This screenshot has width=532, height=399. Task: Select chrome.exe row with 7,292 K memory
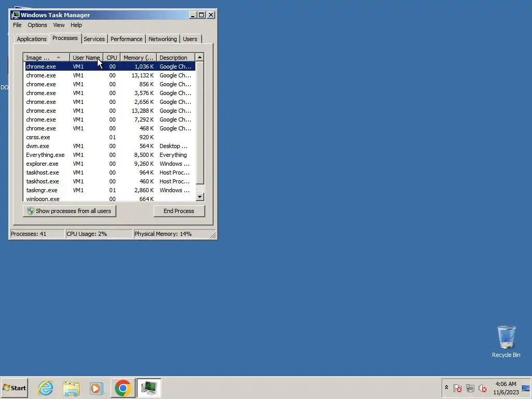click(x=110, y=119)
